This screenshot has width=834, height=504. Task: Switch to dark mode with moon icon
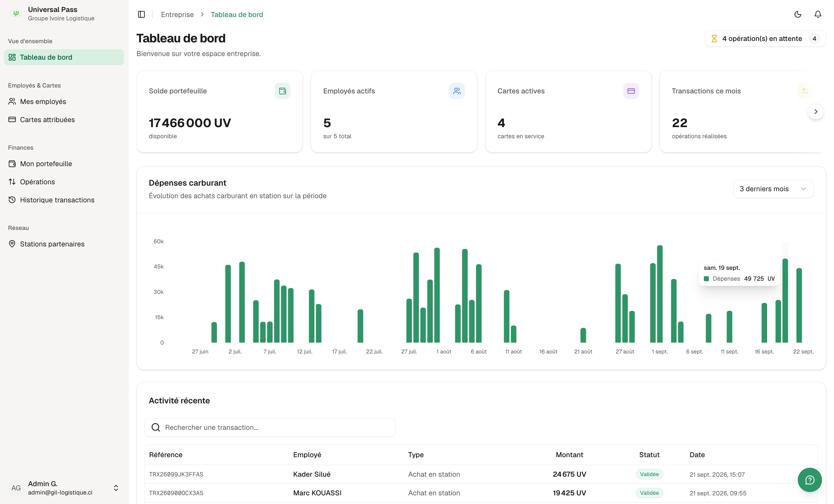tap(798, 14)
